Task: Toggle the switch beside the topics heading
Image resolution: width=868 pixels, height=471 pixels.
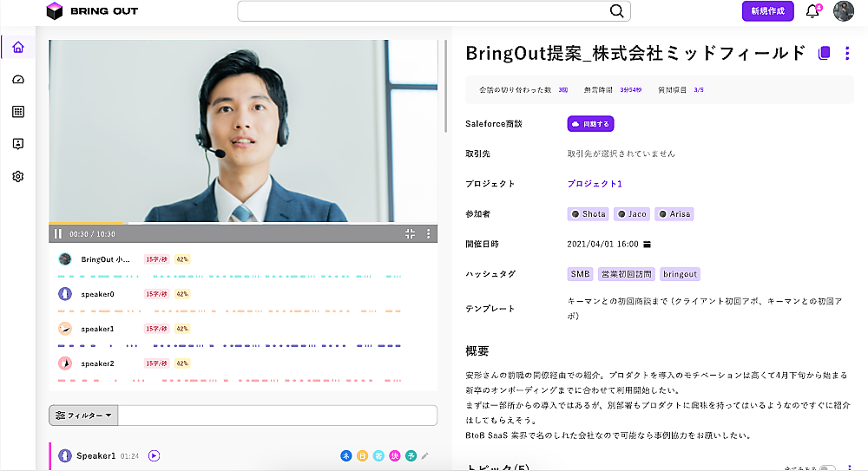Action: coord(827,468)
